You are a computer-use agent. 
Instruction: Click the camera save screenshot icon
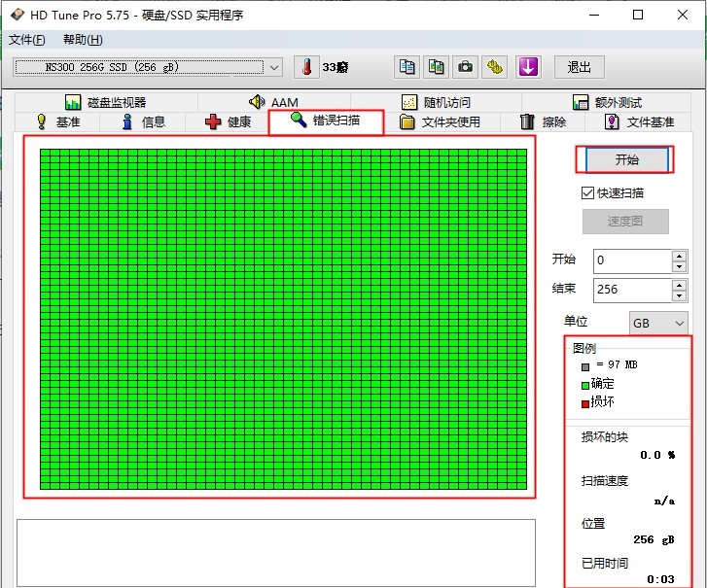coord(466,67)
